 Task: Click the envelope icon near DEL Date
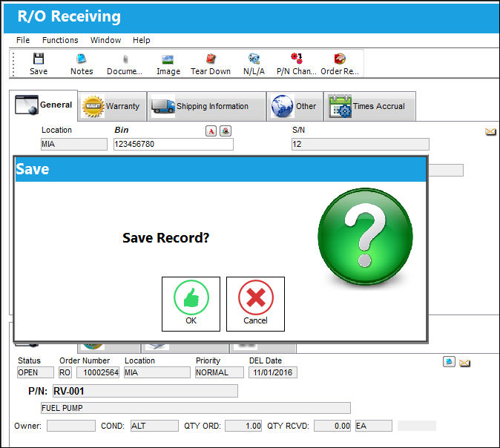pos(464,363)
